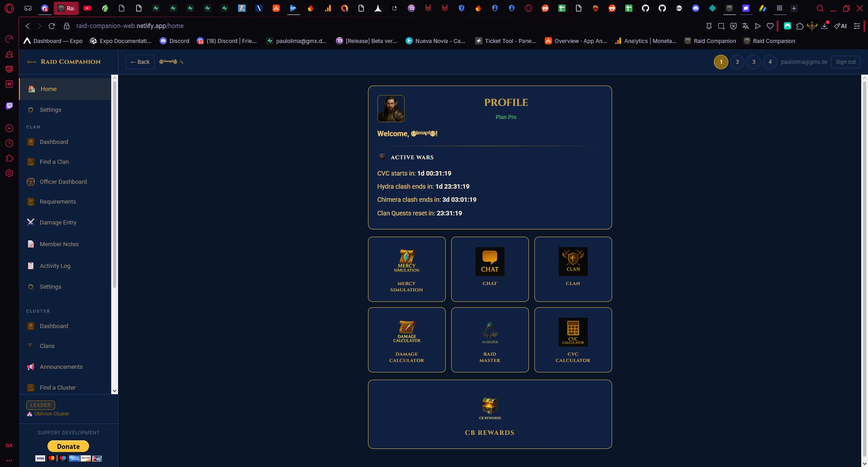Click the sidebar scrollbar thumb
The height and width of the screenshot is (467, 868).
(x=114, y=184)
